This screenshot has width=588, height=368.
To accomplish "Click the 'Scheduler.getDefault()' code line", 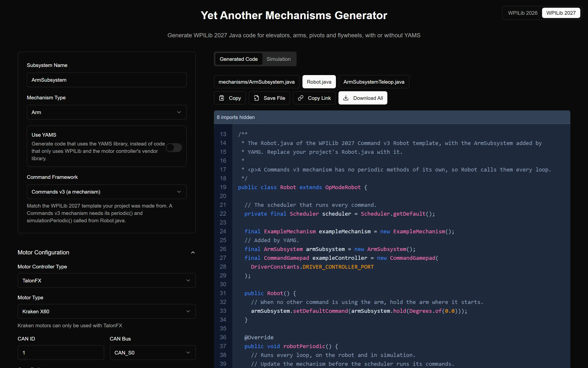I will pos(340,214).
